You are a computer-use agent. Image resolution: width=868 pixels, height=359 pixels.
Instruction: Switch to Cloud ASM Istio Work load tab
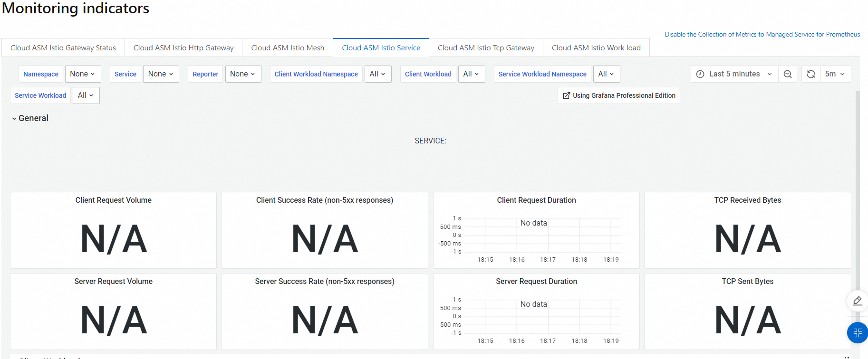(596, 47)
